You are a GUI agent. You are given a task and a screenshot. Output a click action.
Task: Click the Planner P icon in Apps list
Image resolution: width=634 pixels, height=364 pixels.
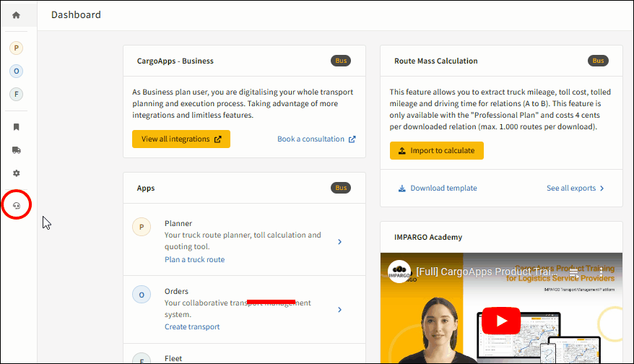142,227
